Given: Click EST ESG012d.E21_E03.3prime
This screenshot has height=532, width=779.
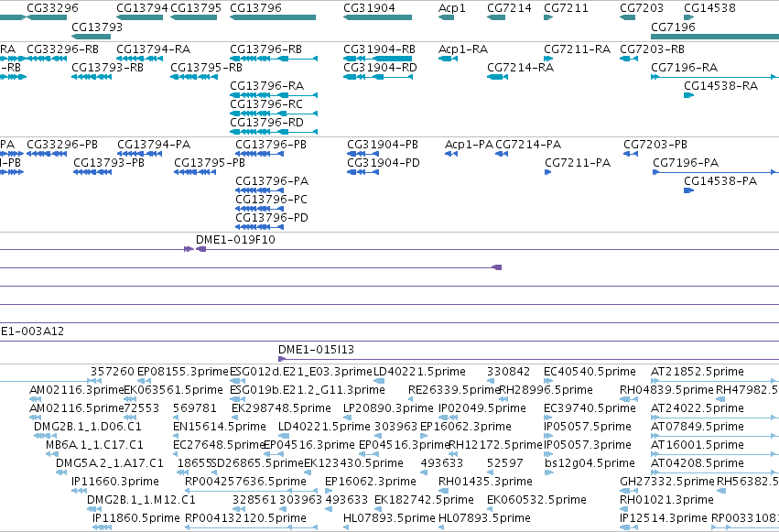Looking at the screenshot, I should pyautogui.click(x=238, y=381).
